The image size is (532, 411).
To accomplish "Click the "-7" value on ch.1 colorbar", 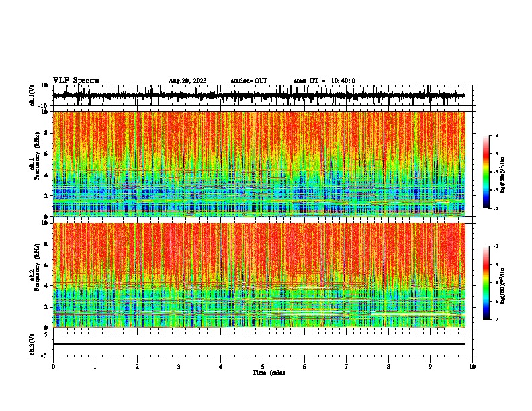I will click(495, 208).
